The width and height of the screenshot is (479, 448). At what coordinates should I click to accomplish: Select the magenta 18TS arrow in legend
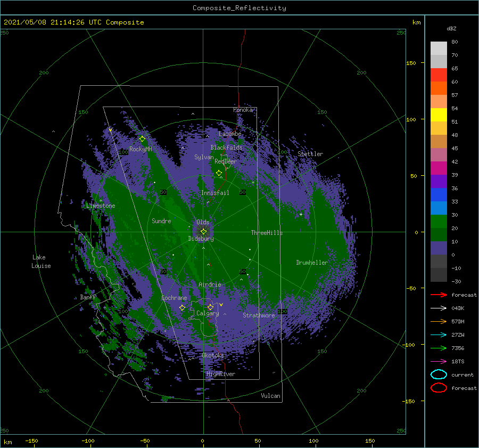click(439, 362)
